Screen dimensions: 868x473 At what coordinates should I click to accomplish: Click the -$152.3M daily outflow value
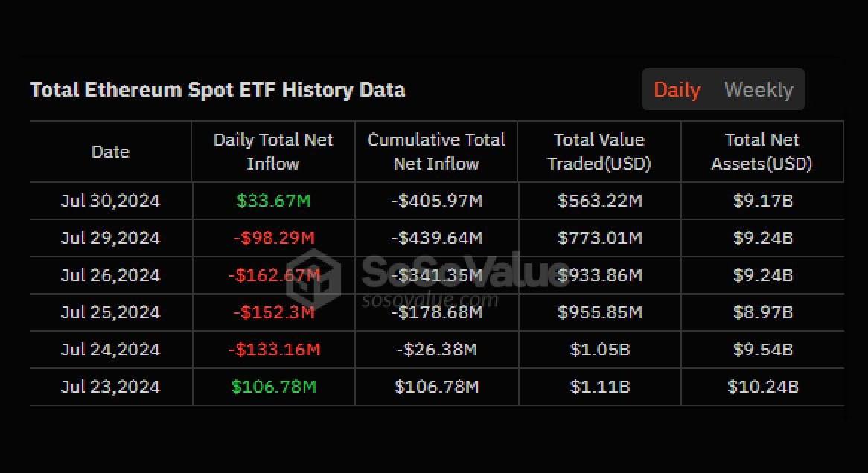(273, 312)
